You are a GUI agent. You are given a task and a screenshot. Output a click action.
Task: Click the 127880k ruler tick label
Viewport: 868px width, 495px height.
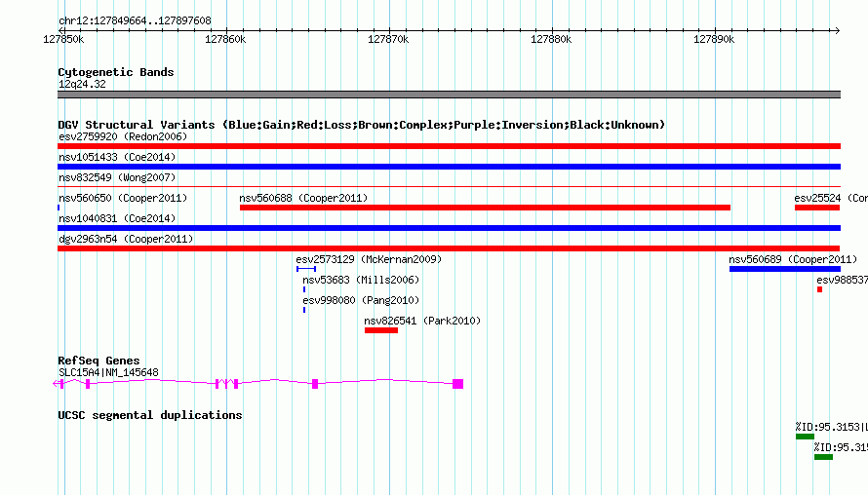click(x=551, y=39)
